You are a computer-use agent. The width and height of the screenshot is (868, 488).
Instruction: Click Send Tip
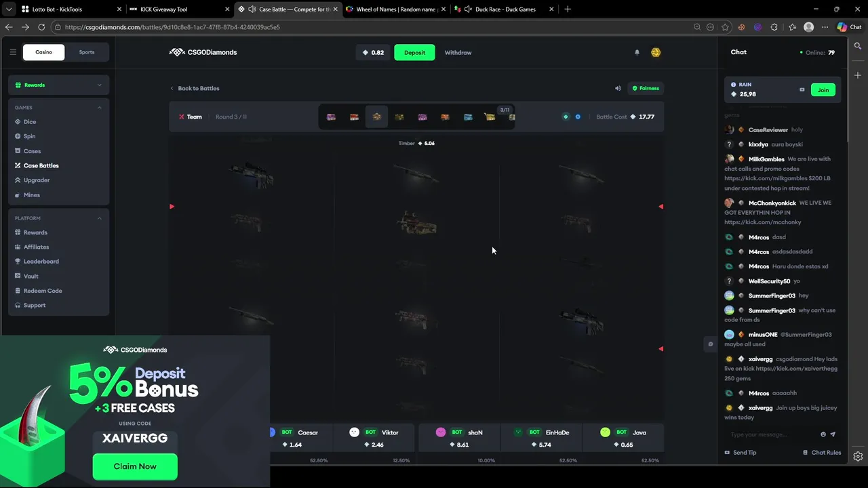pyautogui.click(x=740, y=452)
